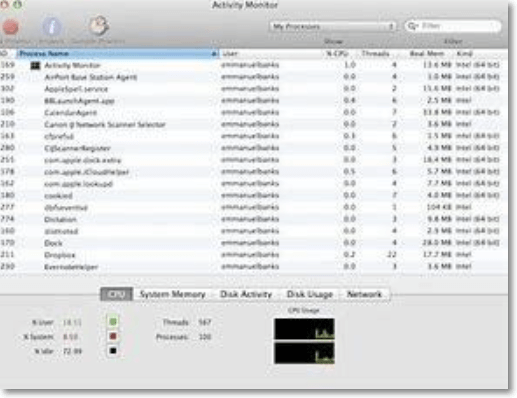The image size is (517, 398).
Task: Click the thread count 22 for Dropbox
Action: (x=392, y=255)
